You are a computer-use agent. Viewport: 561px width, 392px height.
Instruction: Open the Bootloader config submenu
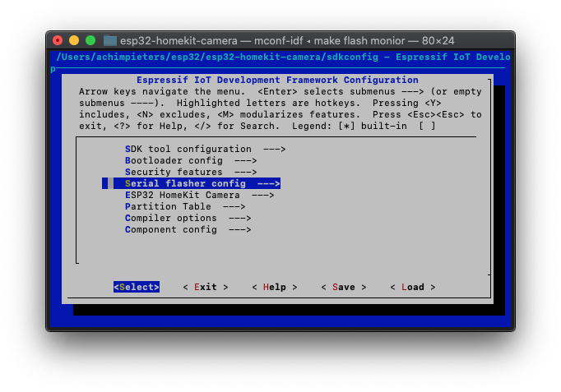tap(191, 160)
